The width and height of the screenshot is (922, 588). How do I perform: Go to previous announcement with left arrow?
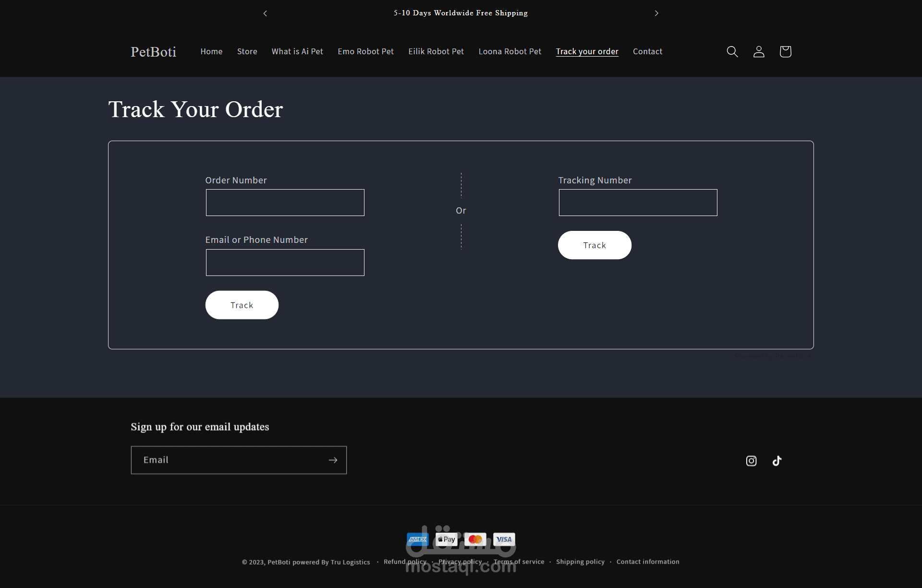point(265,13)
